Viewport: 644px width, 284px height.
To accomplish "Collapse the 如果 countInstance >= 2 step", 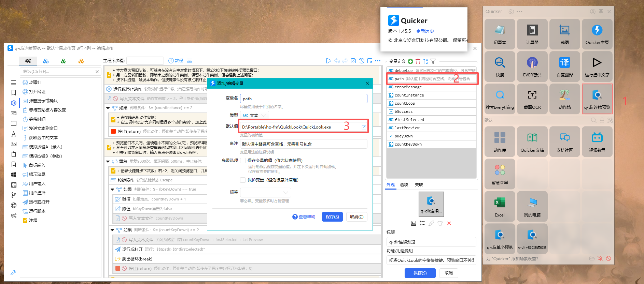I will [x=108, y=108].
